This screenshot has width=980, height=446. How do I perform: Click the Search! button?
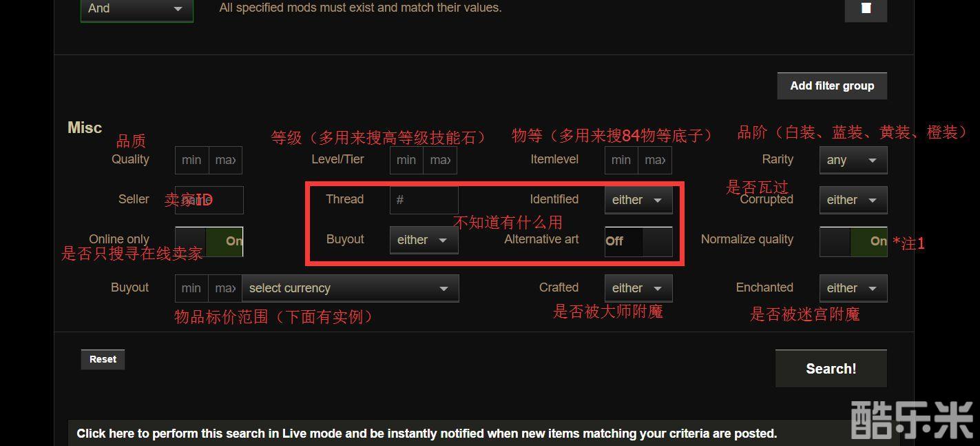(831, 369)
